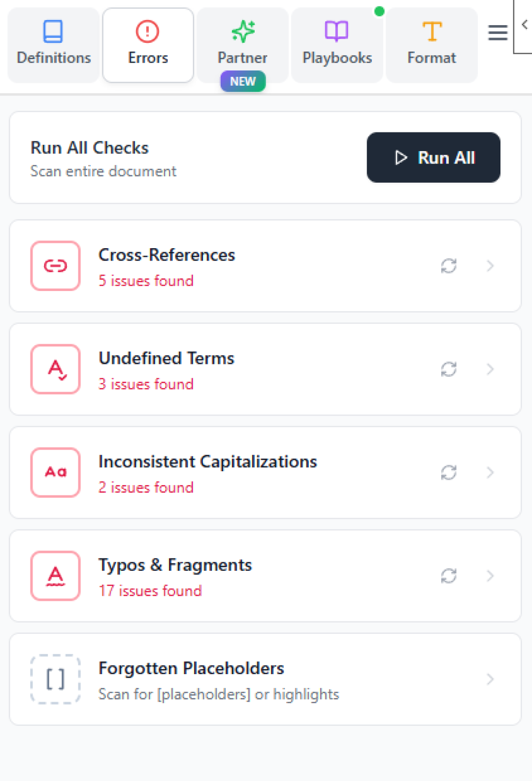Select the Forgotten Placeholders bracket icon
Image resolution: width=532 pixels, height=781 pixels.
click(55, 679)
